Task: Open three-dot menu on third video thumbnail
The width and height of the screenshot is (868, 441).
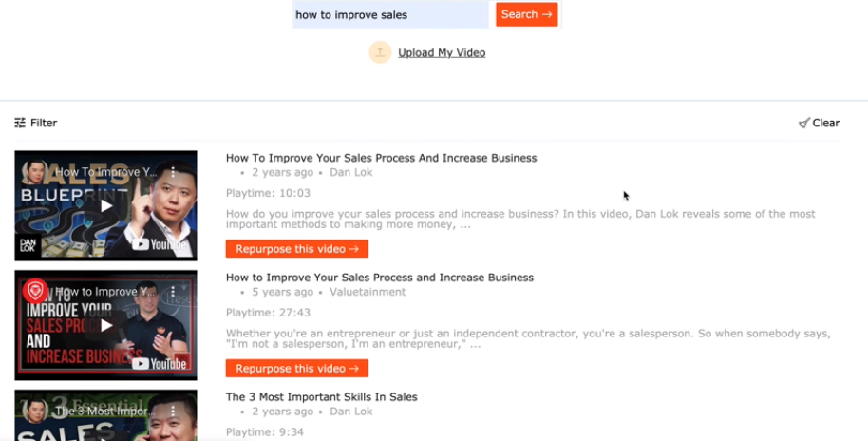Action: tap(173, 412)
